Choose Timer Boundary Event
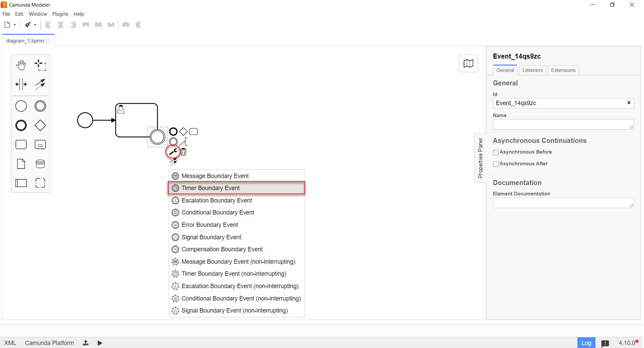This screenshot has width=644, height=348. (x=236, y=188)
